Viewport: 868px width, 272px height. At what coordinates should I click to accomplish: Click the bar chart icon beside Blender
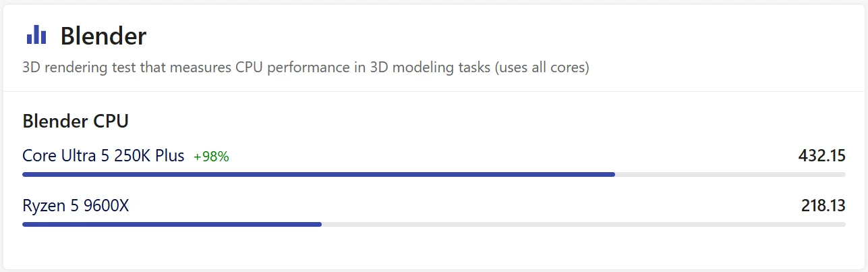36,35
